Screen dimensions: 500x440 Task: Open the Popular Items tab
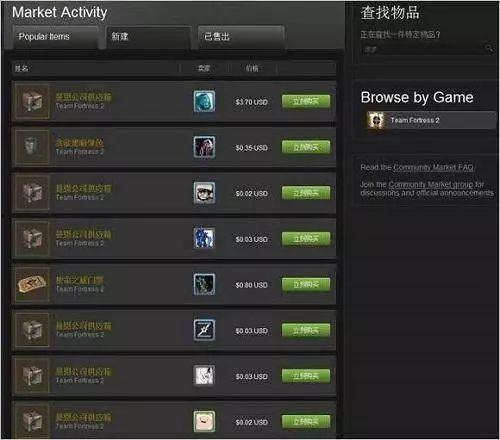(55, 37)
